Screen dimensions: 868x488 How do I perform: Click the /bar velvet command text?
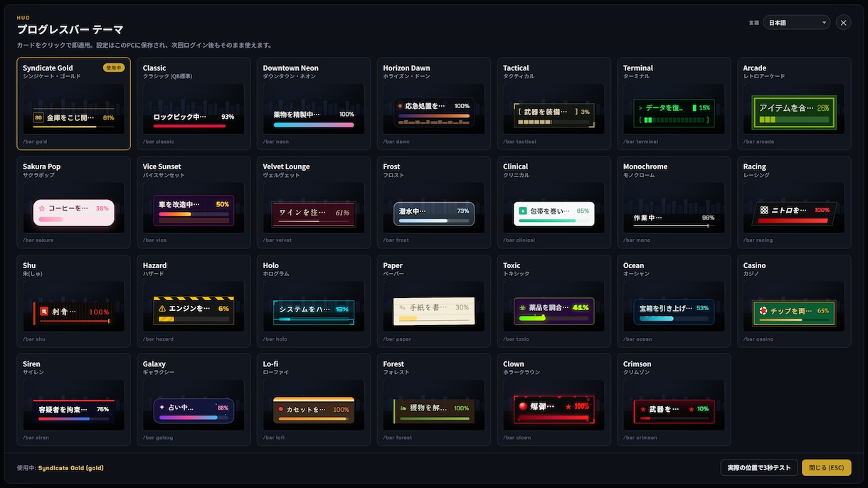click(277, 240)
